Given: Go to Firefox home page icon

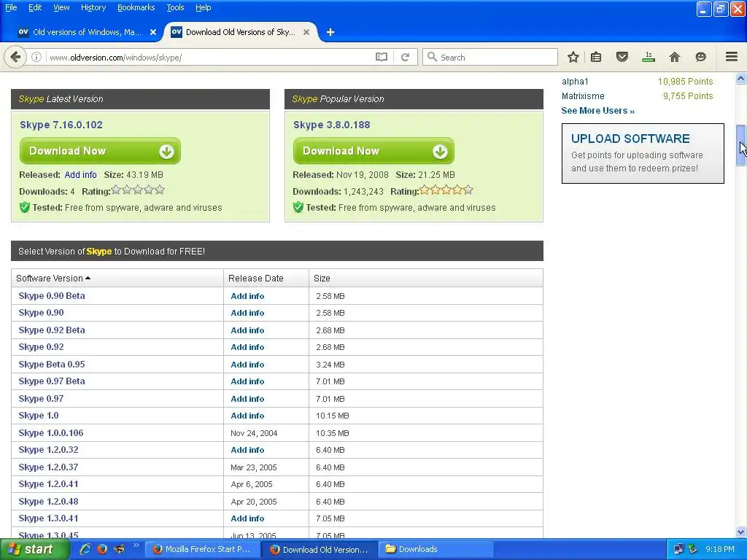Looking at the screenshot, I should pos(675,57).
